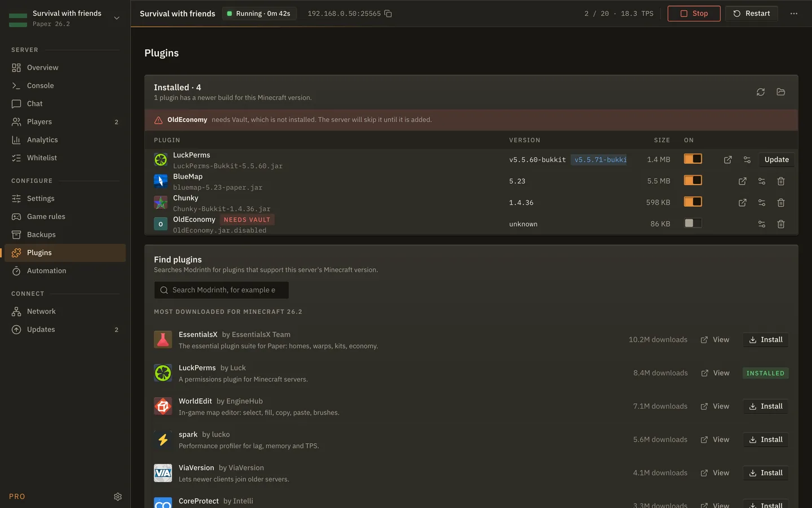Viewport: 812px width, 508px height.
Task: Open BlueMap configuration icon
Action: (762, 181)
